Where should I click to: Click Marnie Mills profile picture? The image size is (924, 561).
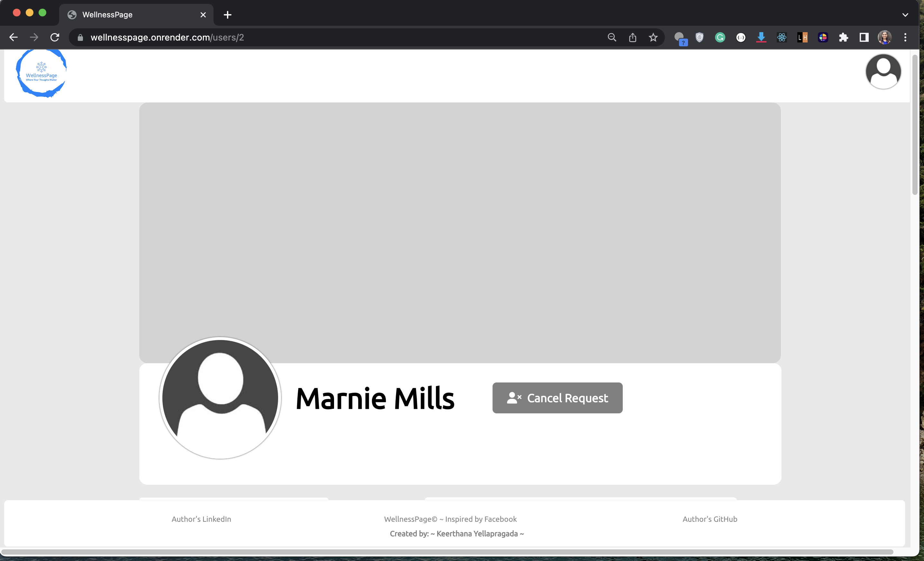click(220, 398)
